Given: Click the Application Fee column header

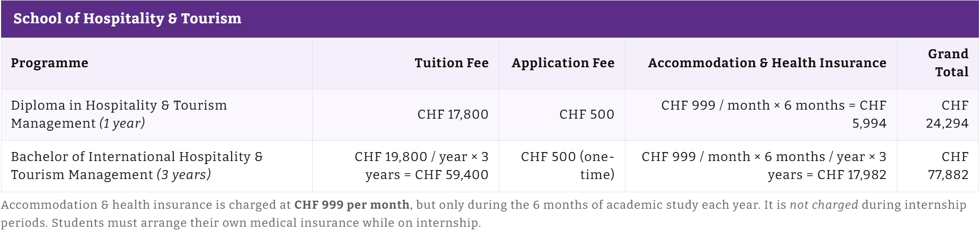Looking at the screenshot, I should [563, 63].
